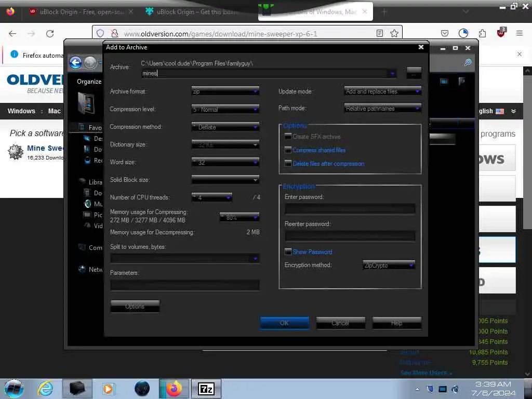532x399 pixels.
Task: Click See More Users link
Action: [x=426, y=373]
